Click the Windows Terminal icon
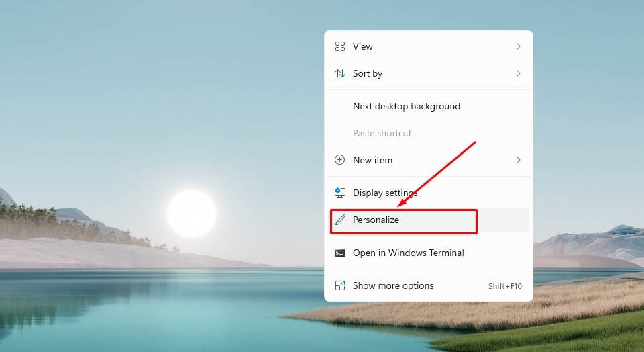The height and width of the screenshot is (352, 644). point(339,253)
